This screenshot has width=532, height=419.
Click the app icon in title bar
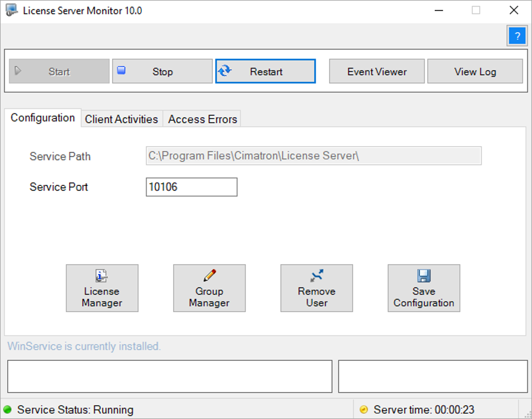click(11, 11)
